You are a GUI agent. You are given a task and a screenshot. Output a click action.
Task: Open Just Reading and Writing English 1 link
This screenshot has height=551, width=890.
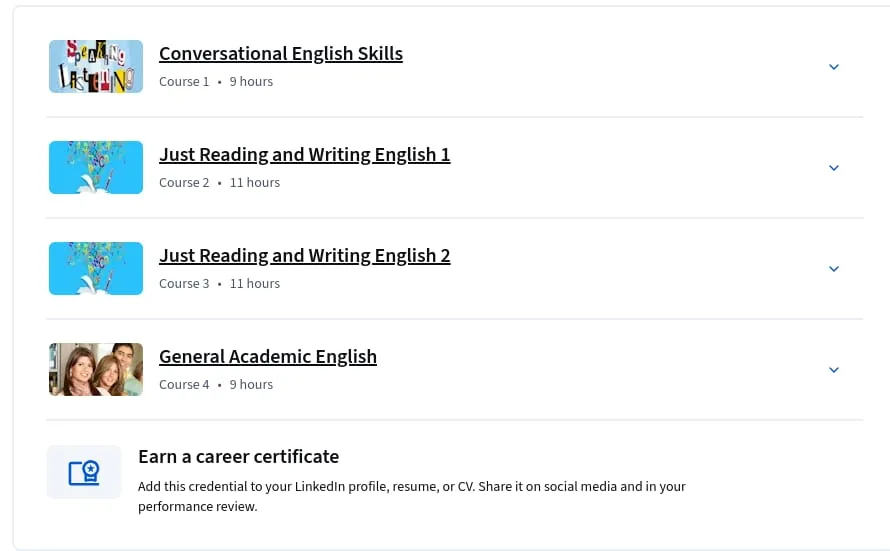click(x=305, y=154)
